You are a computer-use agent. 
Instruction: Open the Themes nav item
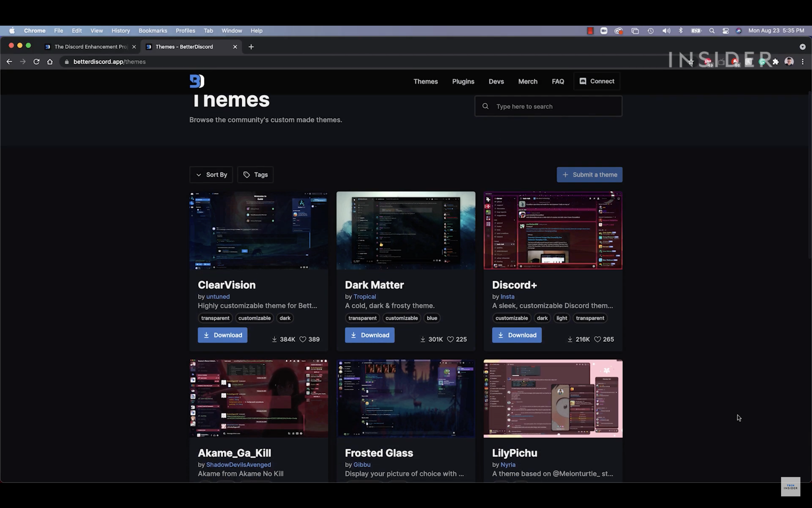(426, 81)
